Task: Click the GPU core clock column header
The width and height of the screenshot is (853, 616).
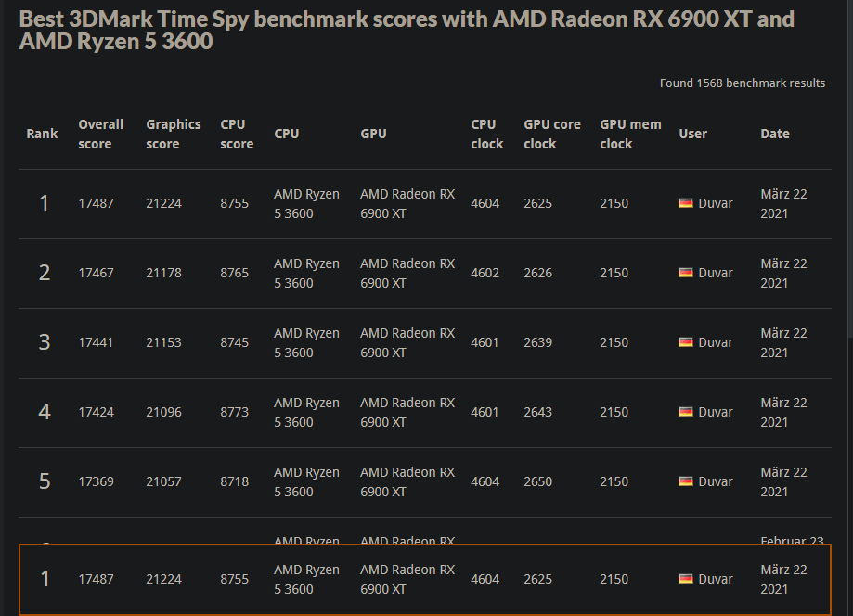Action: (551, 134)
